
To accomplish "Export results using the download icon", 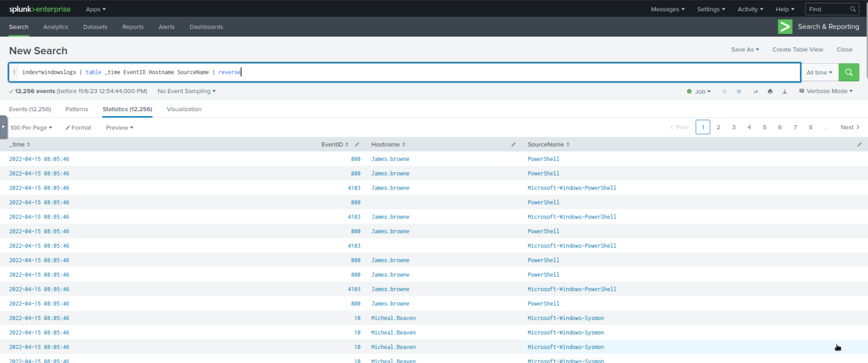I will [x=784, y=91].
